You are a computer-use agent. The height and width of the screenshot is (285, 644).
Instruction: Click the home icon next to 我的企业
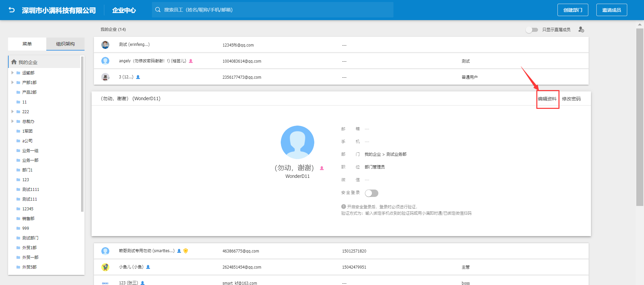point(14,62)
